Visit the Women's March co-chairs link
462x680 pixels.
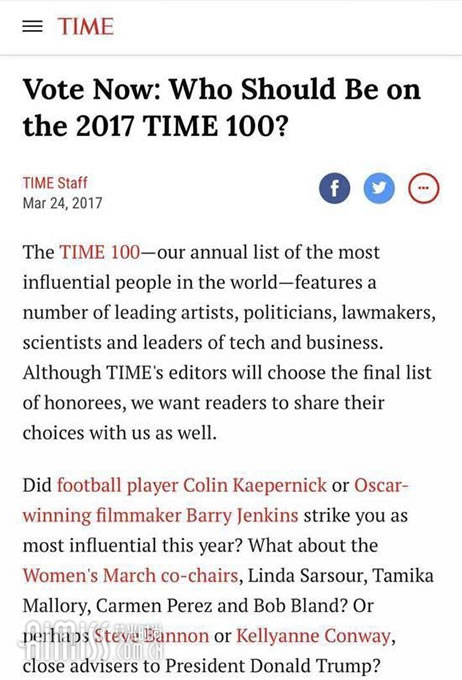coord(131,575)
